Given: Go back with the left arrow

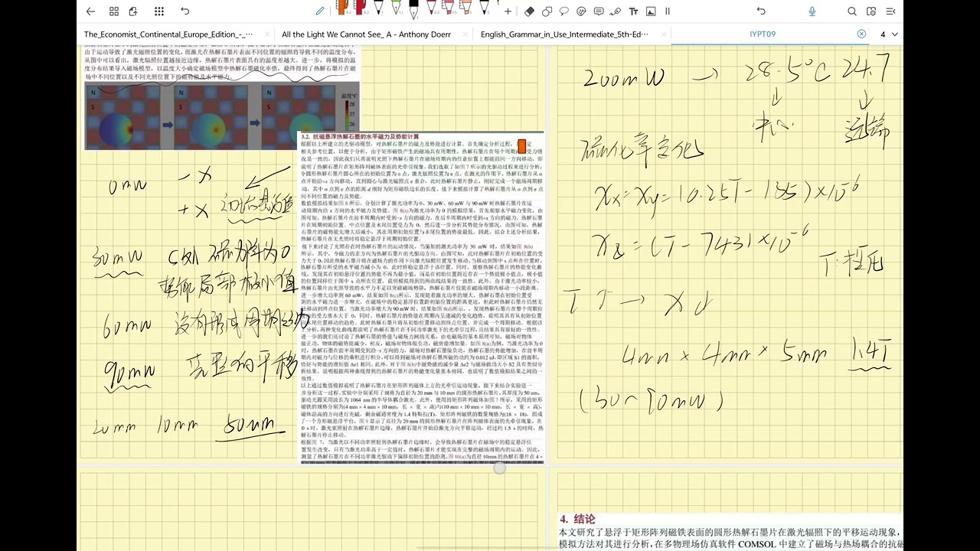Looking at the screenshot, I should pos(91,11).
